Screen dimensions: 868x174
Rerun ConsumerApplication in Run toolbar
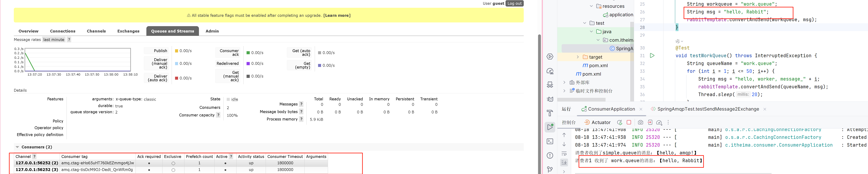point(619,123)
